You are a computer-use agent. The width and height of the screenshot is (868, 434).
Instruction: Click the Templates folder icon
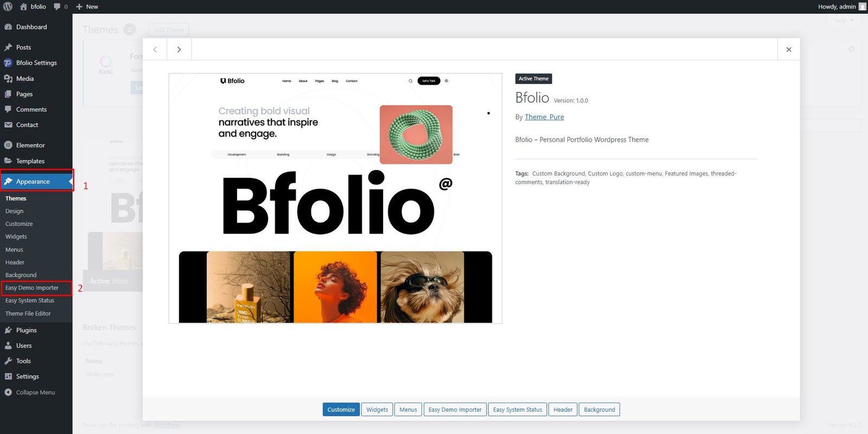tap(8, 161)
